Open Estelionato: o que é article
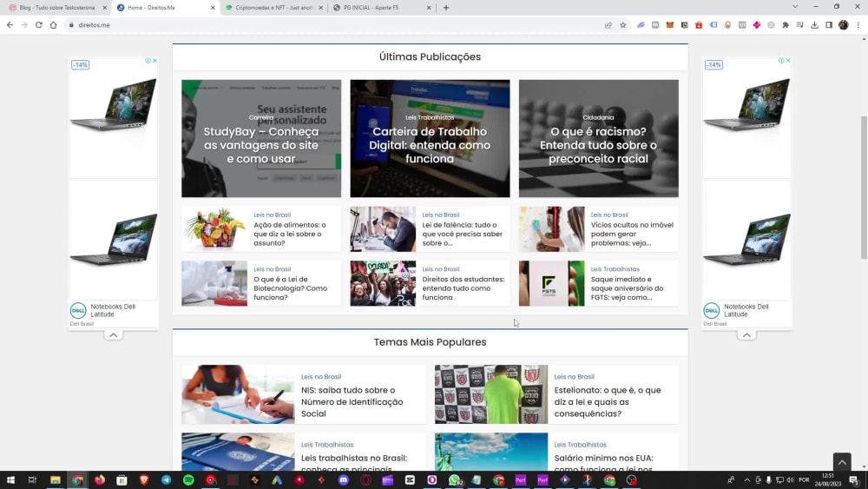868x489 pixels. coord(608,401)
